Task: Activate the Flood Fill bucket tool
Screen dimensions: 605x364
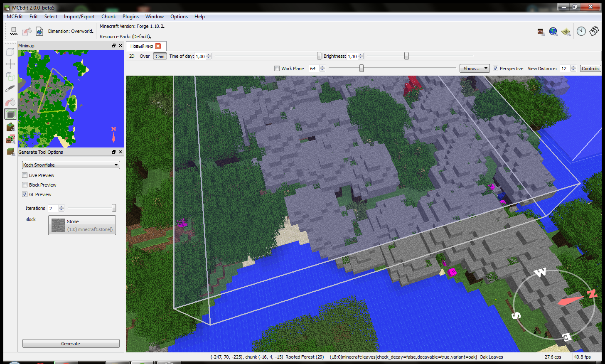Action: click(10, 101)
